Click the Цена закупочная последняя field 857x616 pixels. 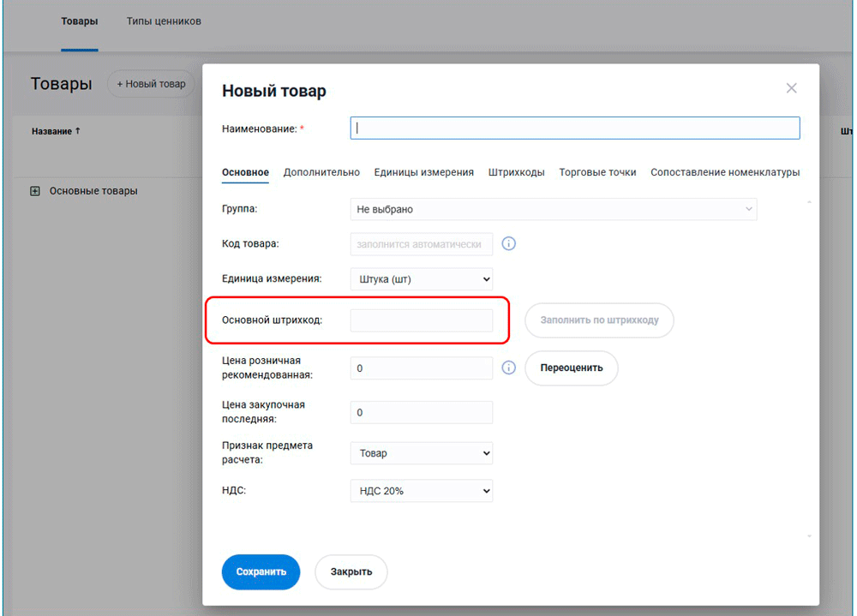click(x=421, y=412)
